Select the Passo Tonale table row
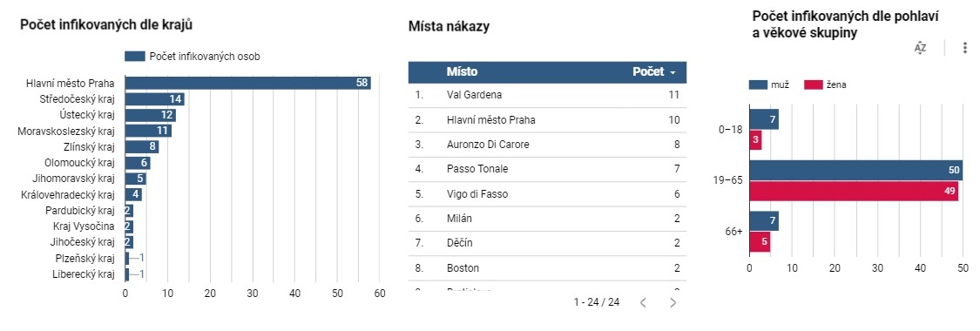Image resolution: width=980 pixels, height=331 pixels. coord(548,169)
